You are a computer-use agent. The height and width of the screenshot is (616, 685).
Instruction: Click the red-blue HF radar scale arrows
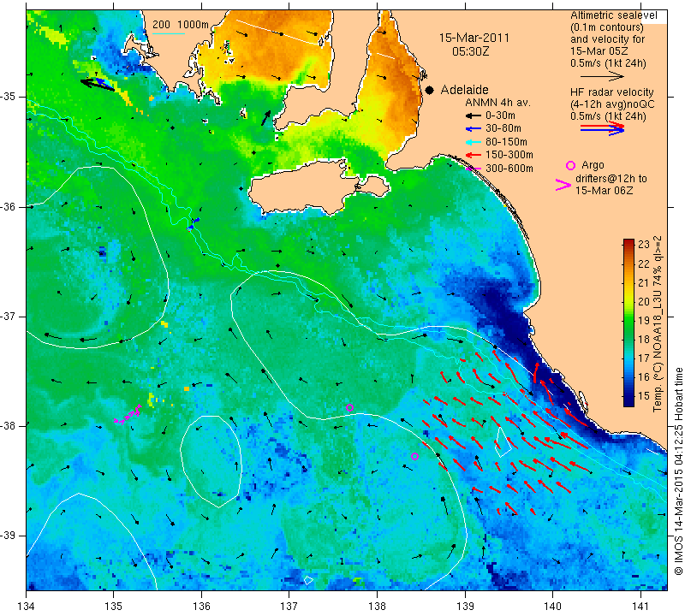pyautogui.click(x=603, y=128)
